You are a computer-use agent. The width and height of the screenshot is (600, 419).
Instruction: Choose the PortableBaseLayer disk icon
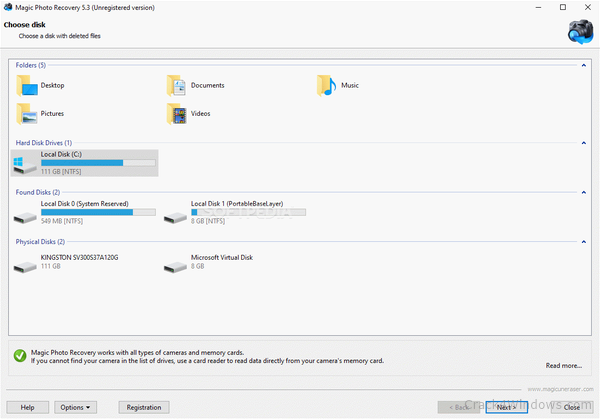[175, 218]
